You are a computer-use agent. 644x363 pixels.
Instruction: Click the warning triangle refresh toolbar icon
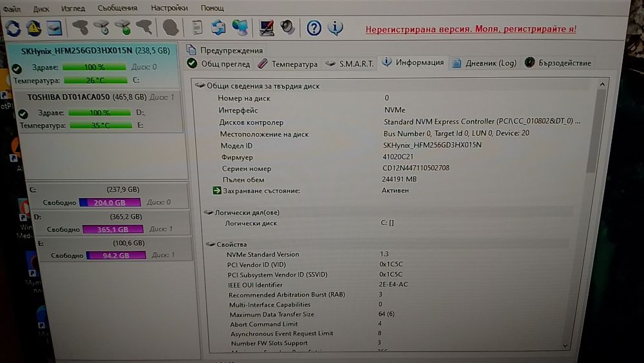click(x=33, y=28)
